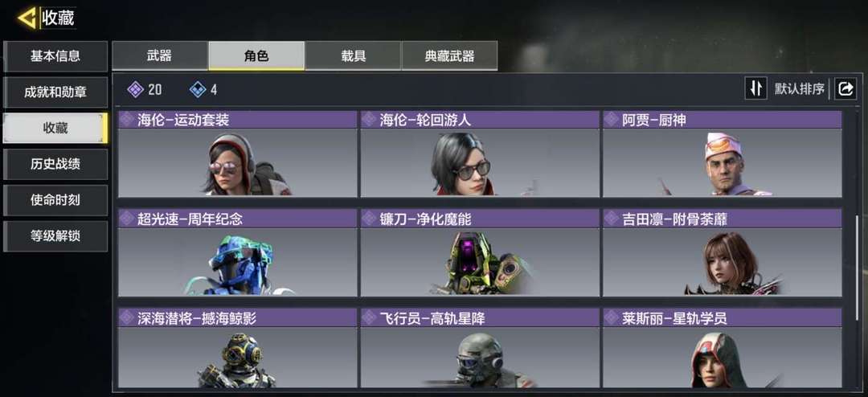Click the yellow back arrow icon
The width and height of the screenshot is (868, 397).
click(x=27, y=18)
